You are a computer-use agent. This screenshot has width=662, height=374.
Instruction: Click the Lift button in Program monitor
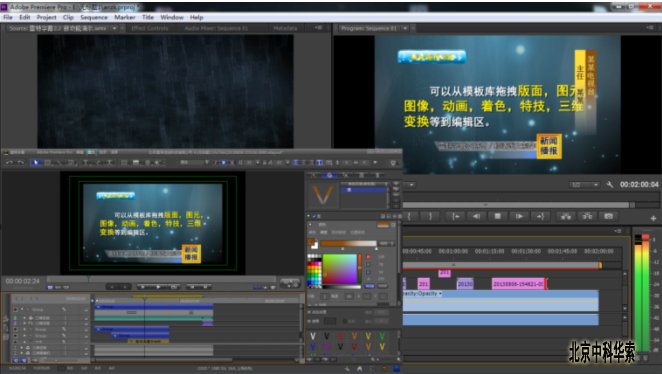click(x=566, y=216)
